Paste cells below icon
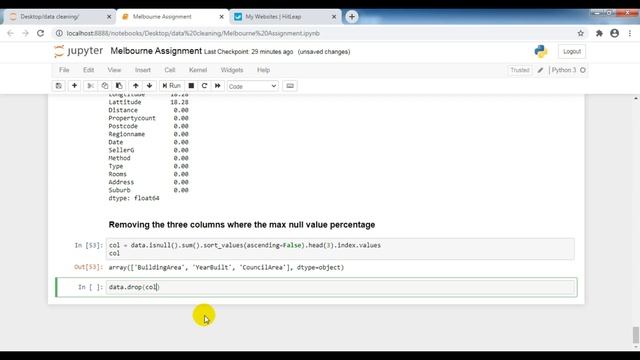This screenshot has height=360, width=640. (119, 86)
